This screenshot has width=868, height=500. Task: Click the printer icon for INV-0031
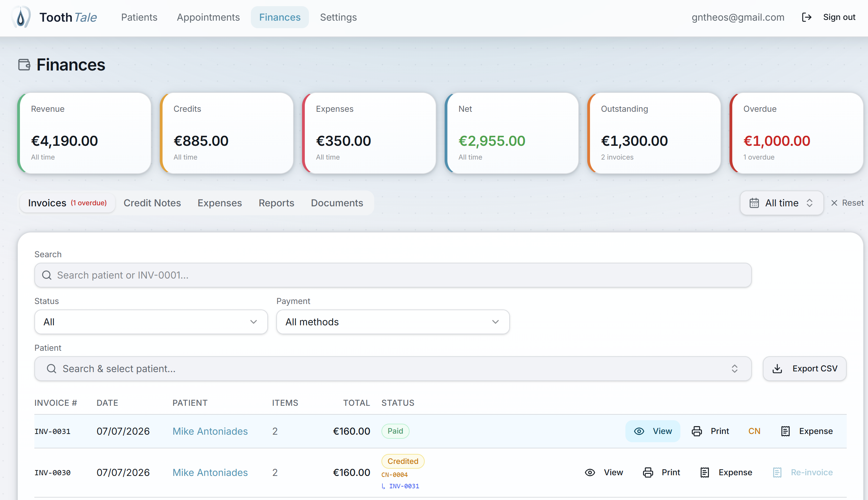[697, 431]
